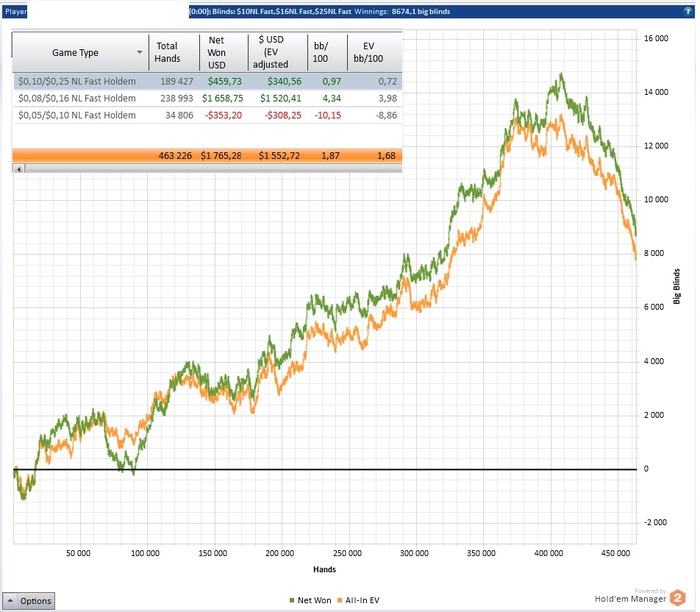
Task: Toggle the Net Won legend label
Action: 314,600
